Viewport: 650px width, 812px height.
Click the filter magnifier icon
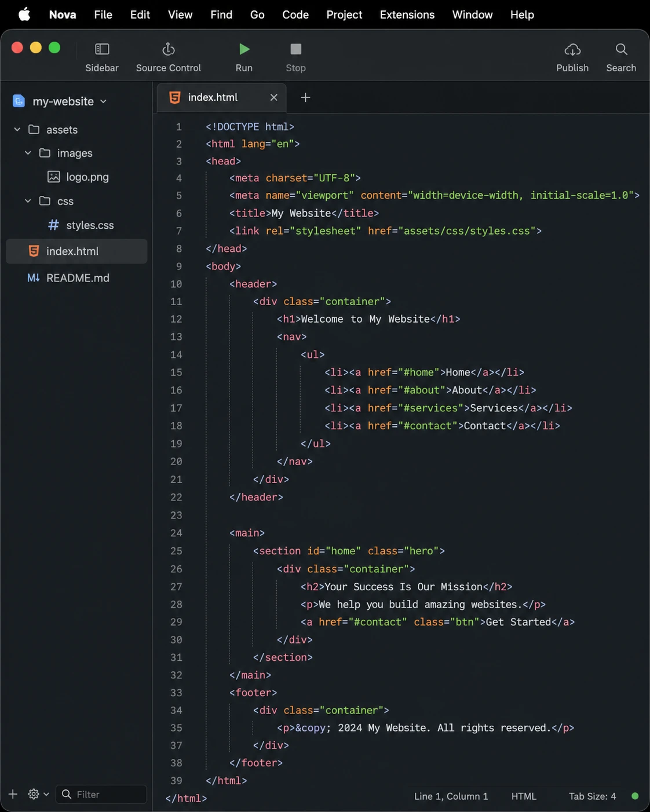point(67,794)
